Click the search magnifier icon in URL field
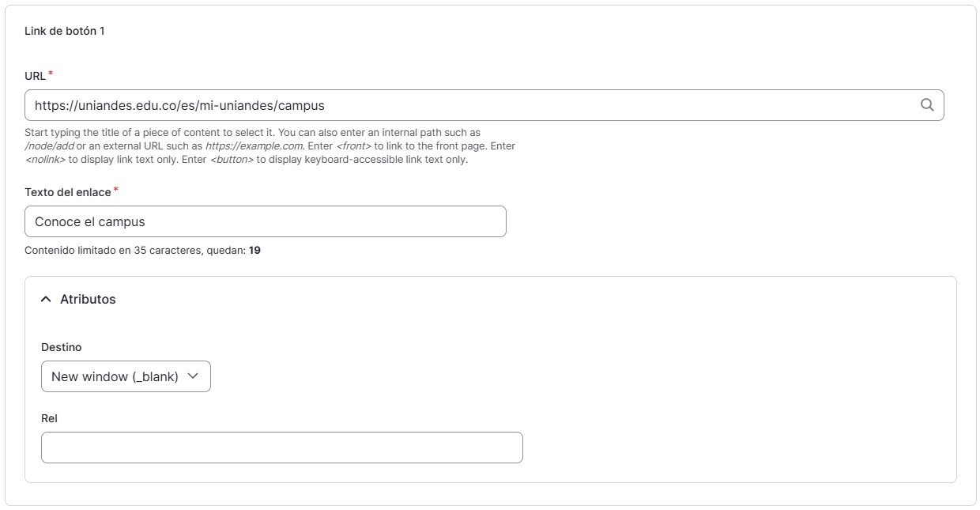Image resolution: width=980 pixels, height=510 pixels. [927, 105]
